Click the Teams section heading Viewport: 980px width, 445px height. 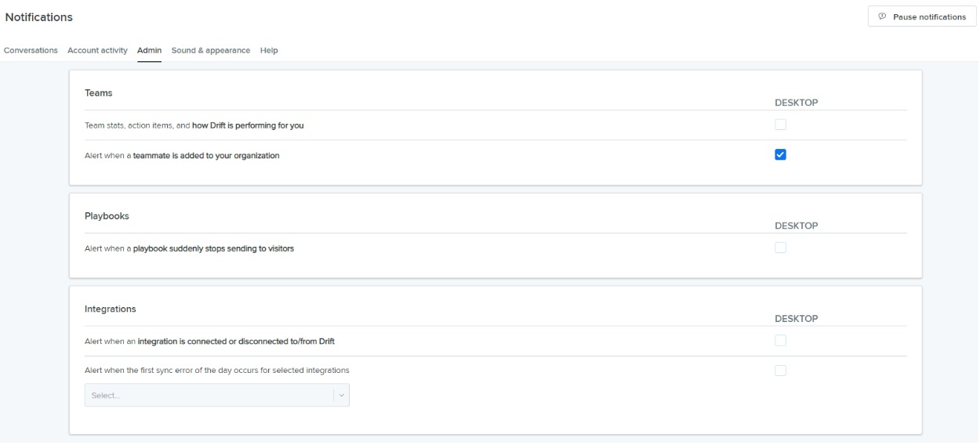pos(99,92)
